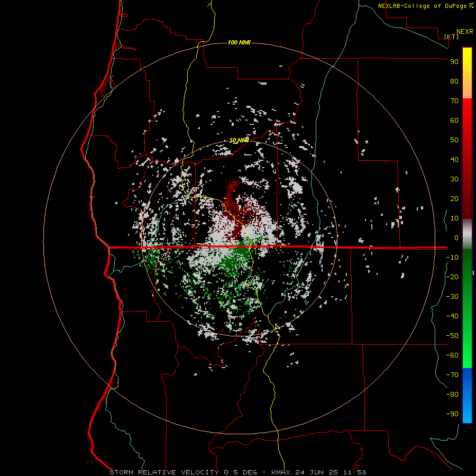Screen dimensions: 476x476
Task: Click the 20 value on color scale
Action: click(x=454, y=198)
